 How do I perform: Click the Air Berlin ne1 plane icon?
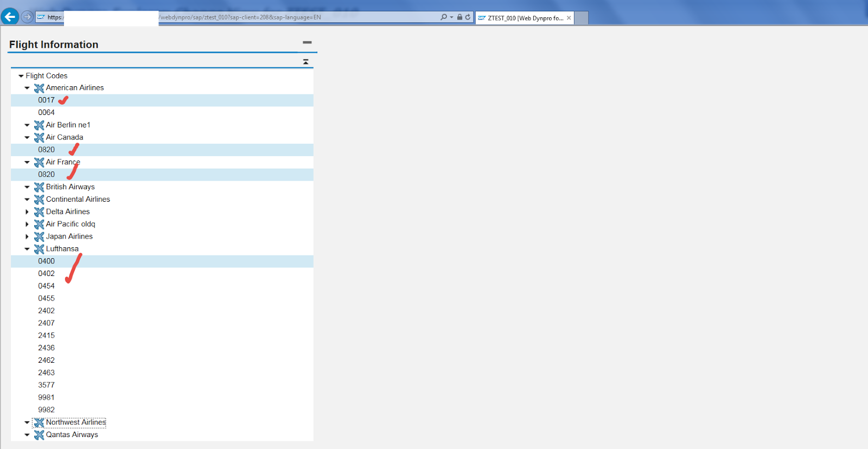(39, 125)
